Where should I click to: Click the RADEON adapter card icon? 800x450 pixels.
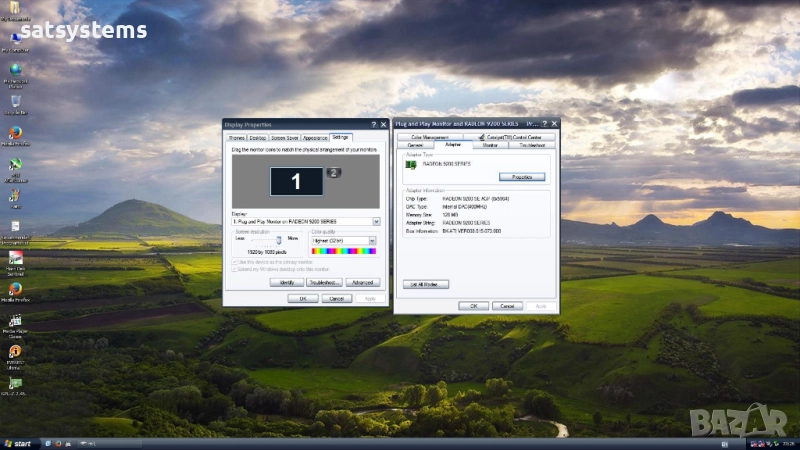coord(411,165)
